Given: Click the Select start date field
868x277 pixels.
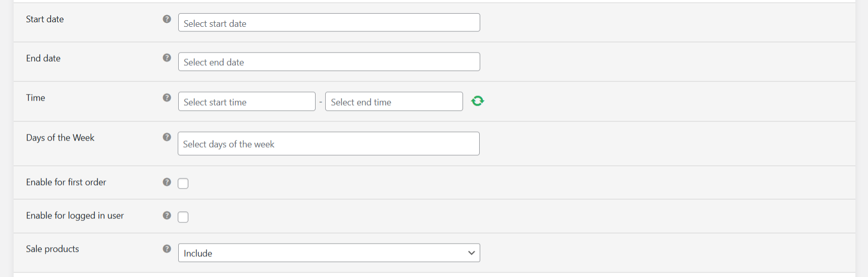Looking at the screenshot, I should [x=329, y=23].
